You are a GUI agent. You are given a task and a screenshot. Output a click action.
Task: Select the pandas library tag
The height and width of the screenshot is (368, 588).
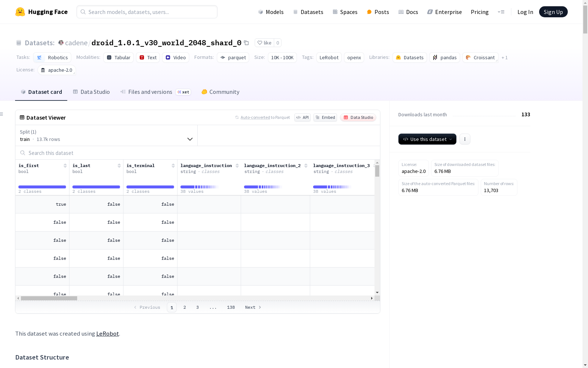pos(445,57)
